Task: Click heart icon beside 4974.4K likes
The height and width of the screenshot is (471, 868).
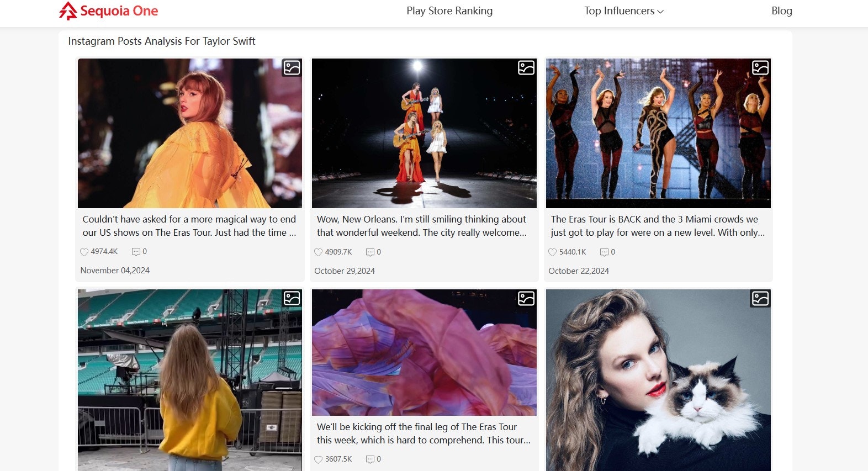Action: tap(84, 252)
